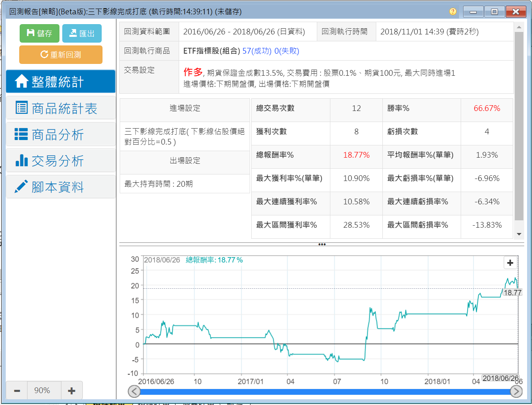Image resolution: width=532 pixels, height=405 pixels.
Task: Click the three-dot panel splitter handle
Action: 322,244
